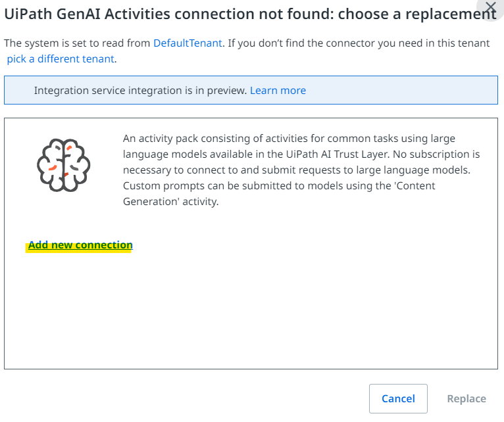Open the Learn more link
This screenshot has width=504, height=422.
pos(278,90)
